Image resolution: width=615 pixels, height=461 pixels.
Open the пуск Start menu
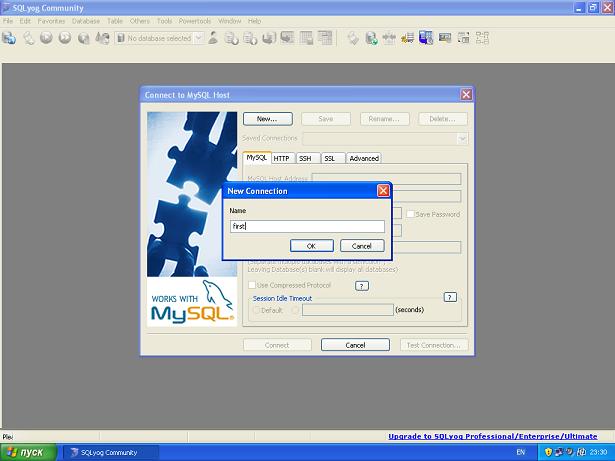point(29,452)
